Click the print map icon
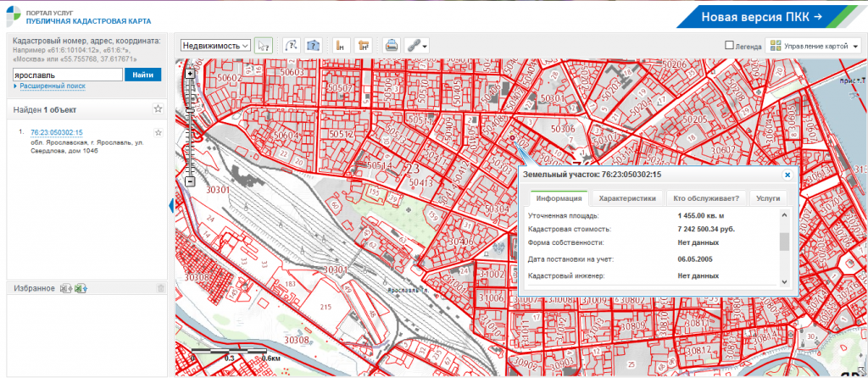The image size is (868, 378). 391,46
